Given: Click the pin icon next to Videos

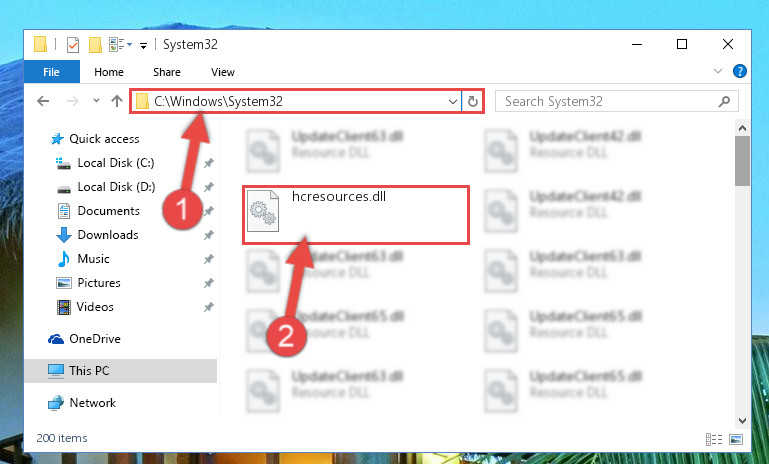Looking at the screenshot, I should point(209,307).
